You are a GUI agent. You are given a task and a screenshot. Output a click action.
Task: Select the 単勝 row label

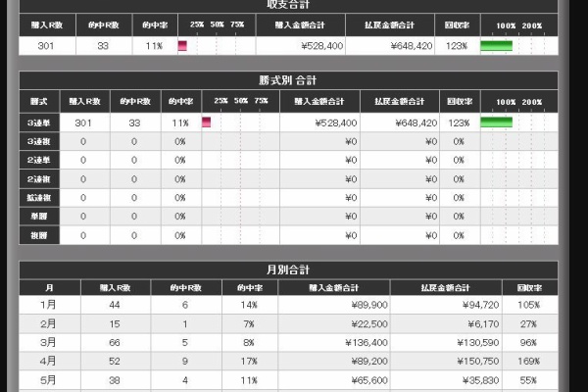coord(38,217)
